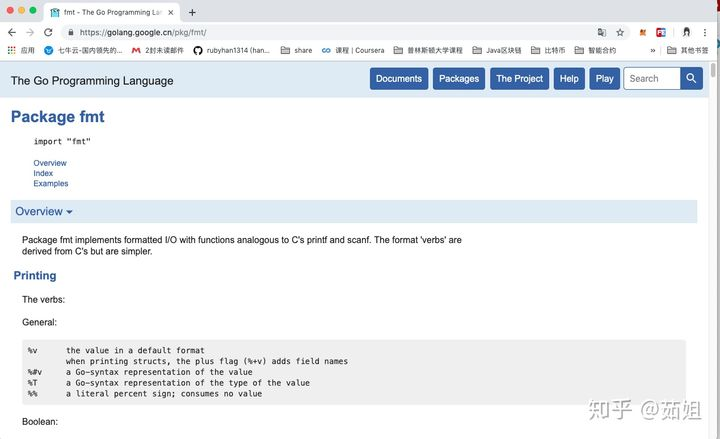Click the translate page icon
This screenshot has width=720, height=439.
(602, 32)
